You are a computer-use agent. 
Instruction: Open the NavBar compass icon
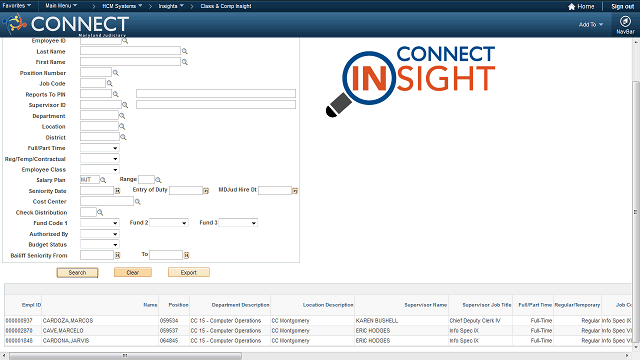click(625, 21)
